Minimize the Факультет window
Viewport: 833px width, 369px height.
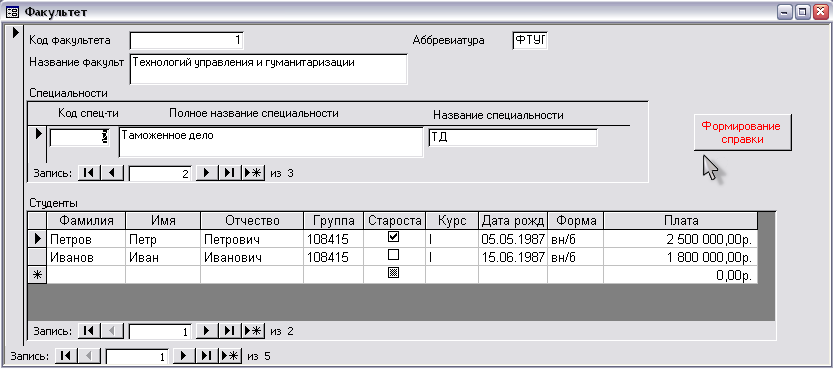[x=786, y=12]
